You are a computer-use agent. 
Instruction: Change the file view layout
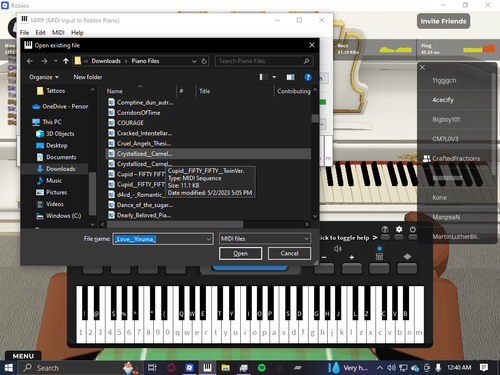click(x=263, y=77)
